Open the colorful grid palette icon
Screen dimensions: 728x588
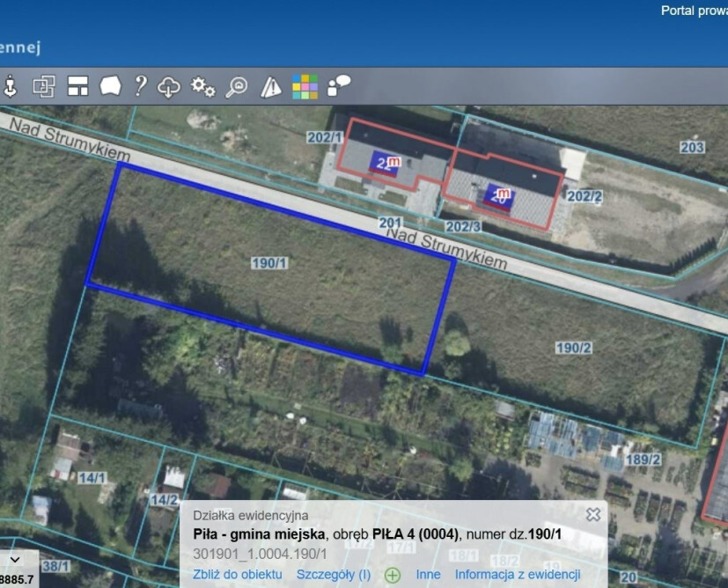305,86
